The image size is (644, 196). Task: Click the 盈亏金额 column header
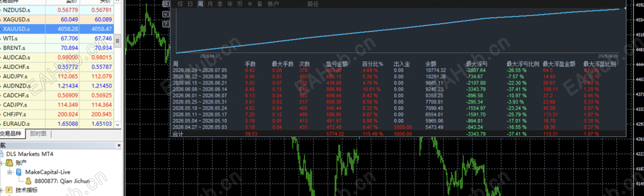(x=337, y=64)
